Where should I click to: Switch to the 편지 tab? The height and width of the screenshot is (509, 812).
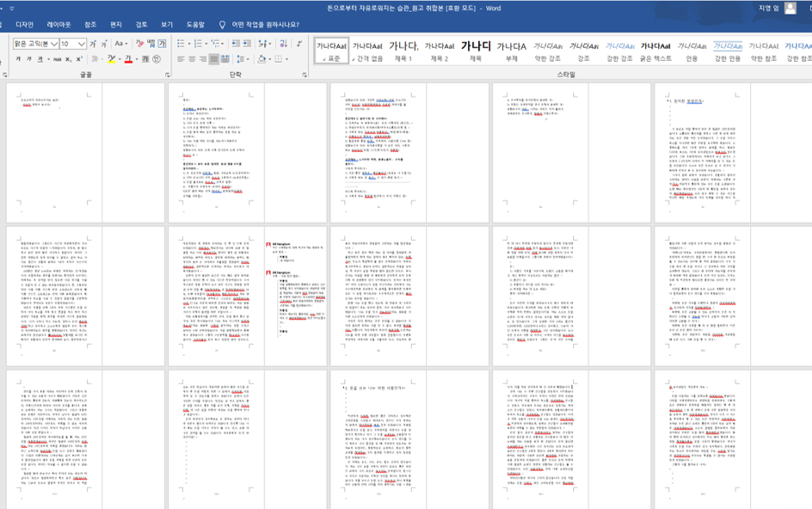pos(116,24)
